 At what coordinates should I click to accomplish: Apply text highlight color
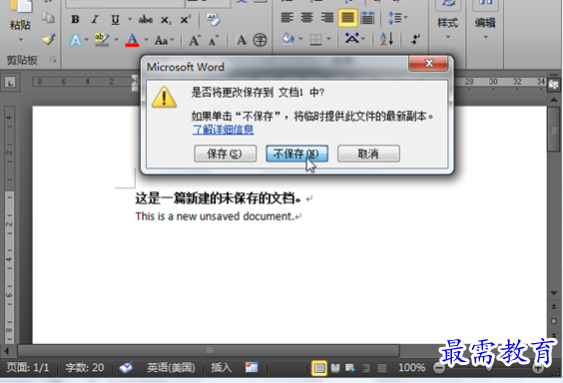click(102, 39)
